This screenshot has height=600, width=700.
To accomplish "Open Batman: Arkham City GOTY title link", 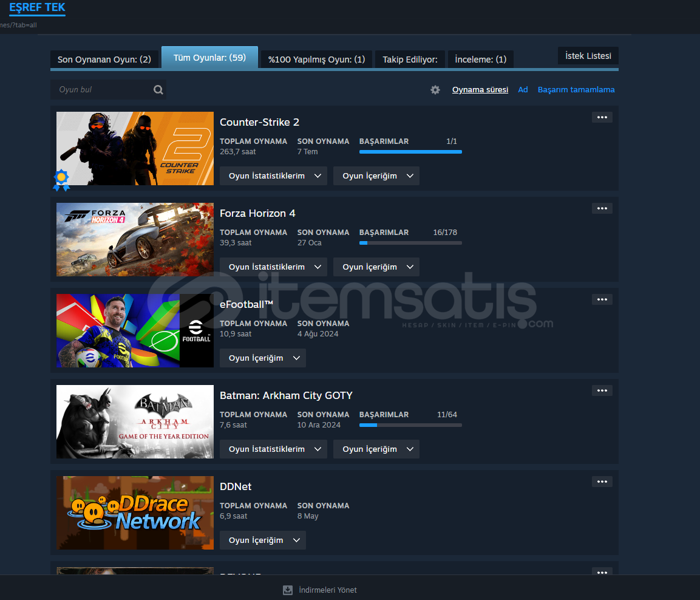I will tap(286, 395).
